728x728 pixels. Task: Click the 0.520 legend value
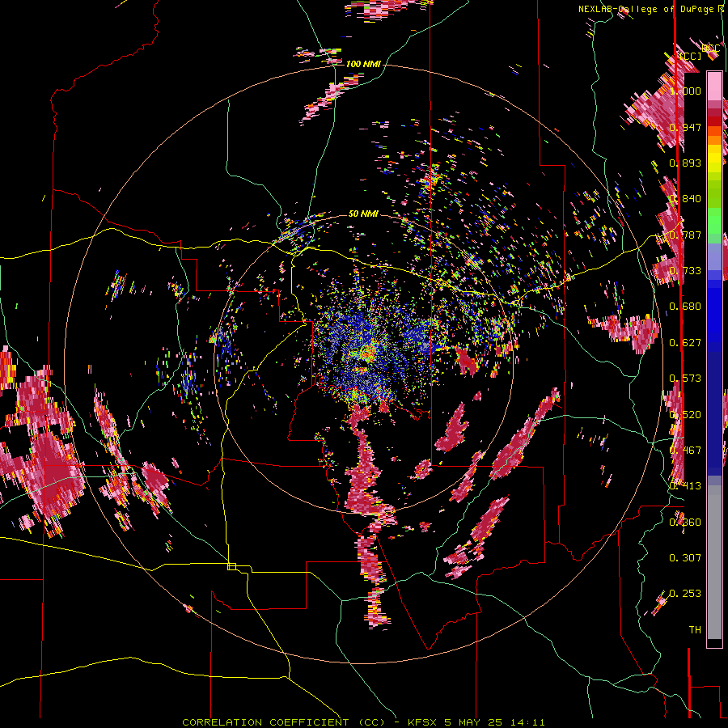pyautogui.click(x=685, y=414)
